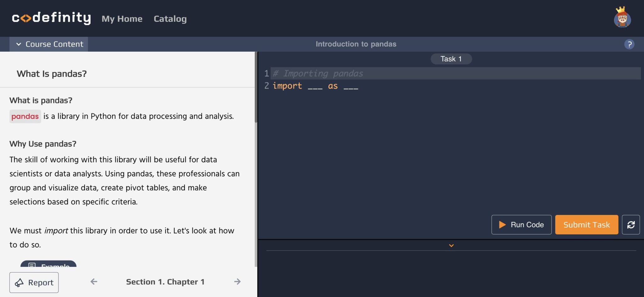Submit the task
644x297 pixels.
tap(586, 224)
